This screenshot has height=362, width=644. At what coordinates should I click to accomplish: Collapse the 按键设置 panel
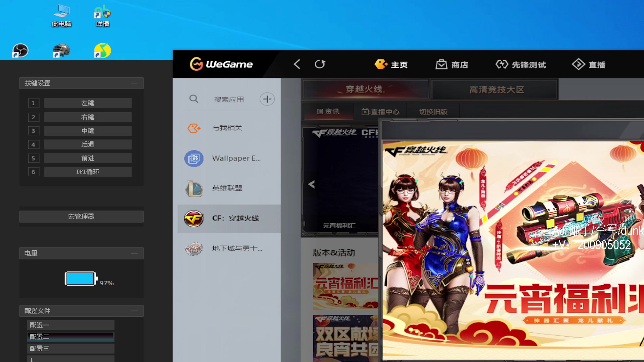click(135, 83)
